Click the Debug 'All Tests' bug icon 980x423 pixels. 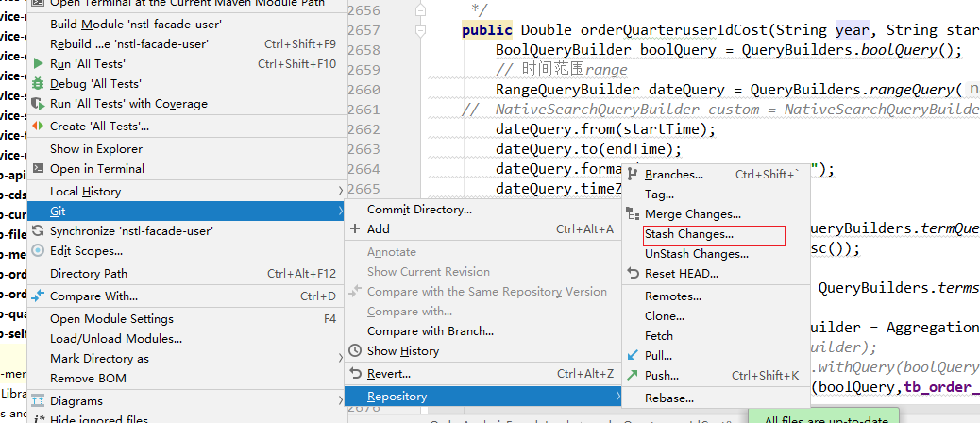38,84
